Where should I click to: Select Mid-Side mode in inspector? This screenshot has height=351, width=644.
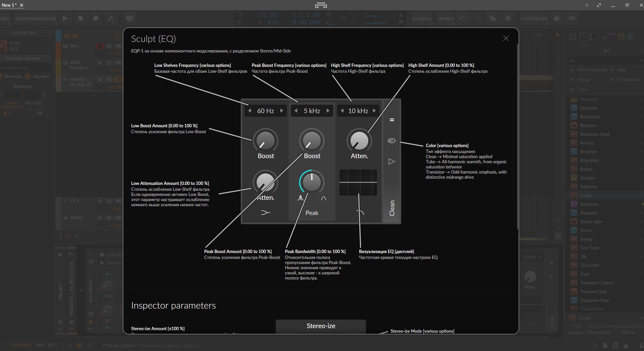[x=34, y=103]
